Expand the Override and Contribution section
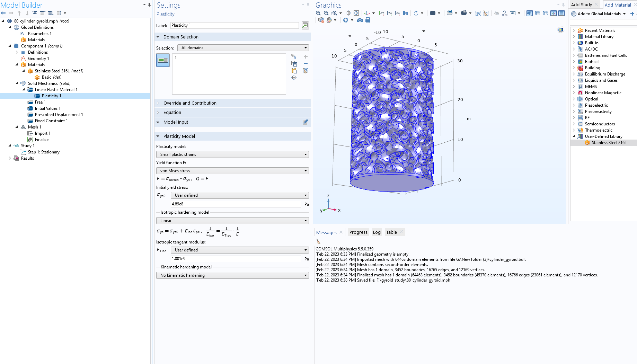This screenshot has height=364, width=637. click(190, 103)
